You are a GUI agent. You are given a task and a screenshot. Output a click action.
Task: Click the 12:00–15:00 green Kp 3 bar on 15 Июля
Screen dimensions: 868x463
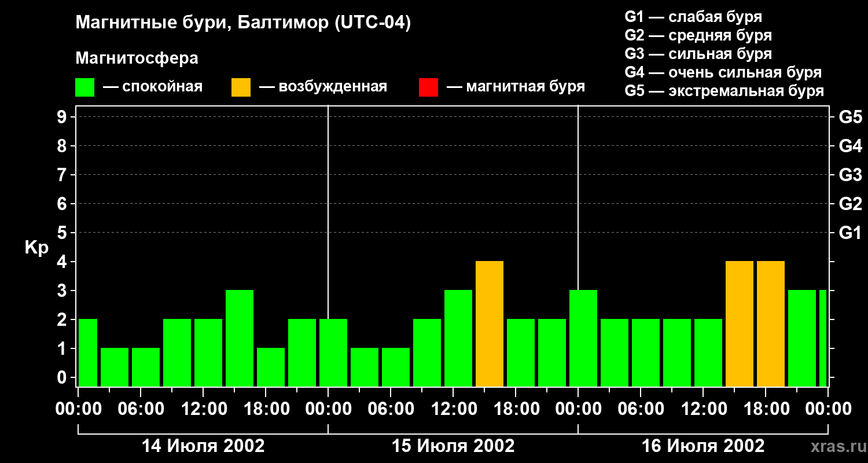click(x=458, y=339)
